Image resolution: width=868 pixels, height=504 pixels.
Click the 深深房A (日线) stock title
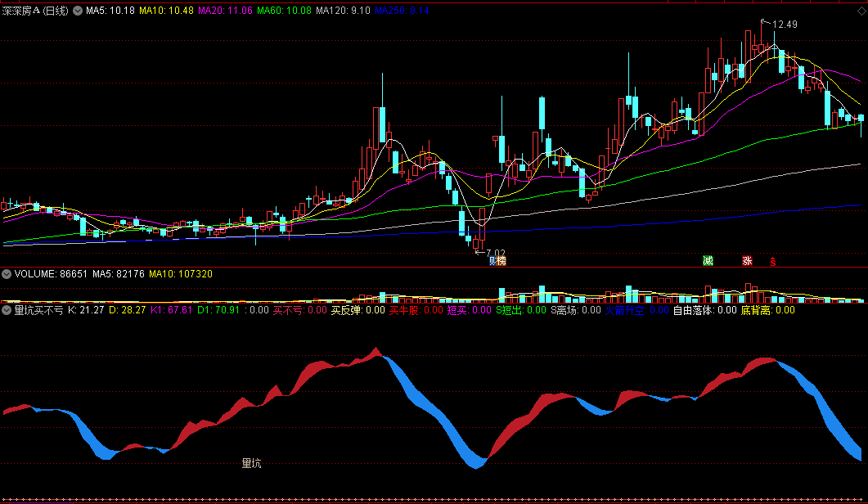coord(35,11)
